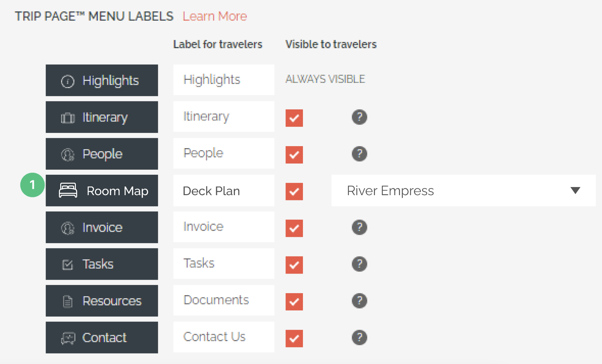This screenshot has height=364, width=602.
Task: Click the help icon for Contact Us
Action: [x=360, y=338]
